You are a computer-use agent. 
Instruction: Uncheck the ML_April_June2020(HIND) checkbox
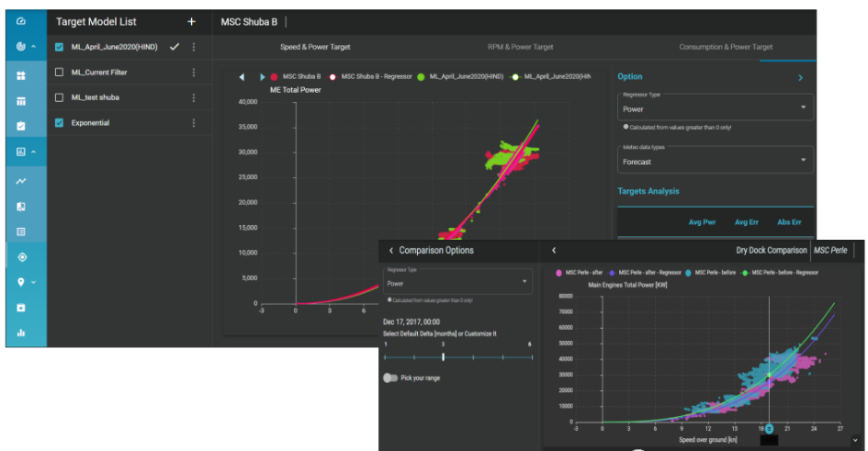tap(60, 47)
